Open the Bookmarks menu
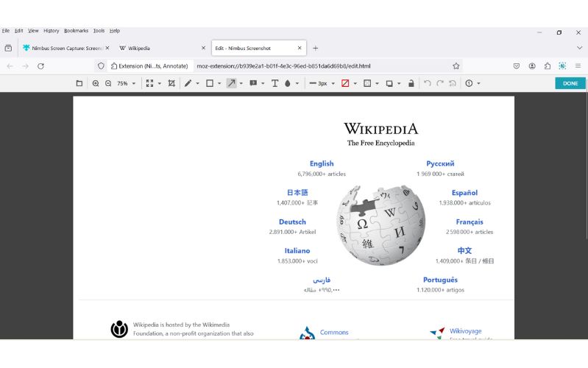588x368 pixels. (x=76, y=31)
